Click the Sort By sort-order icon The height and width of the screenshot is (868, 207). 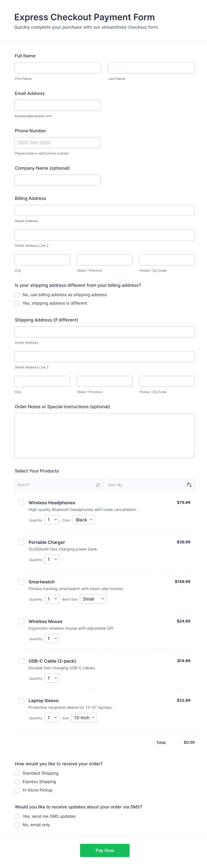pyautogui.click(x=189, y=485)
